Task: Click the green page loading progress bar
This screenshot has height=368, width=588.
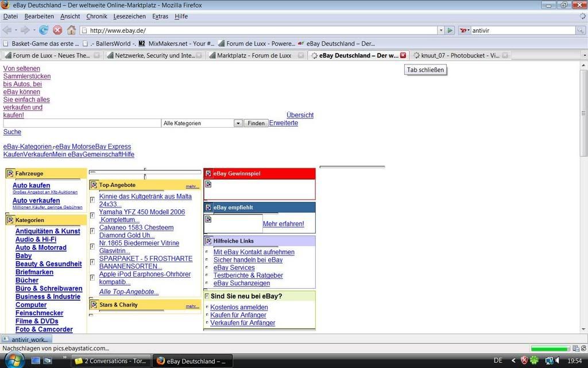Action: 551,349
